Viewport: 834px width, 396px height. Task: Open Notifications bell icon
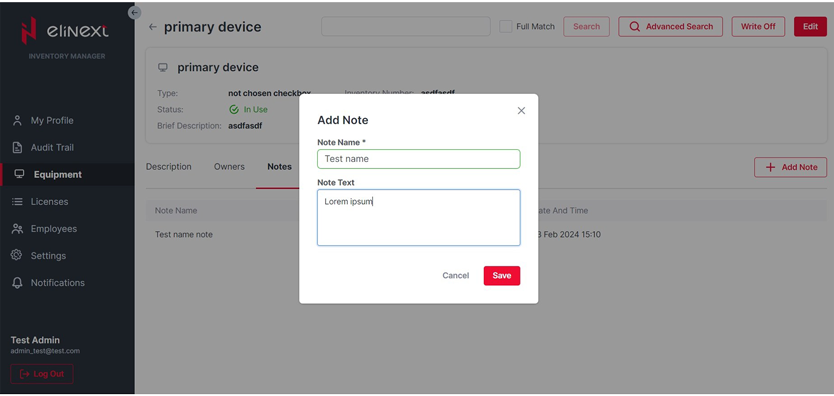17,283
